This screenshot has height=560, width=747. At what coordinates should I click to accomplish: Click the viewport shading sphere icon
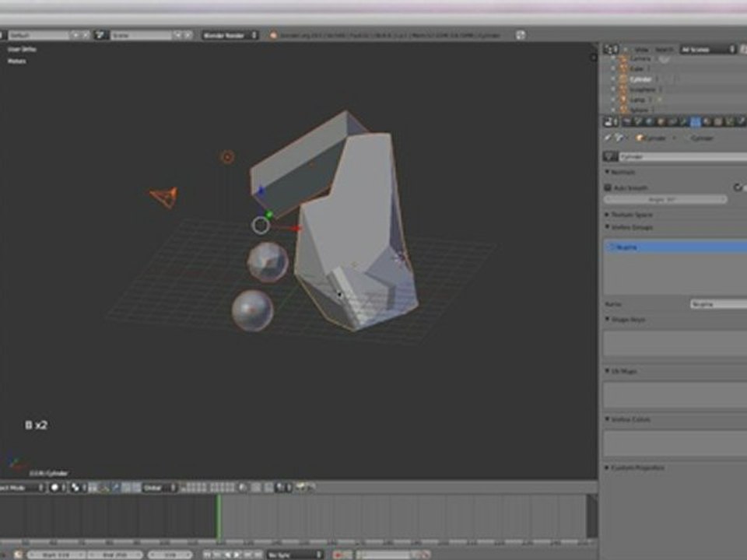click(x=54, y=488)
